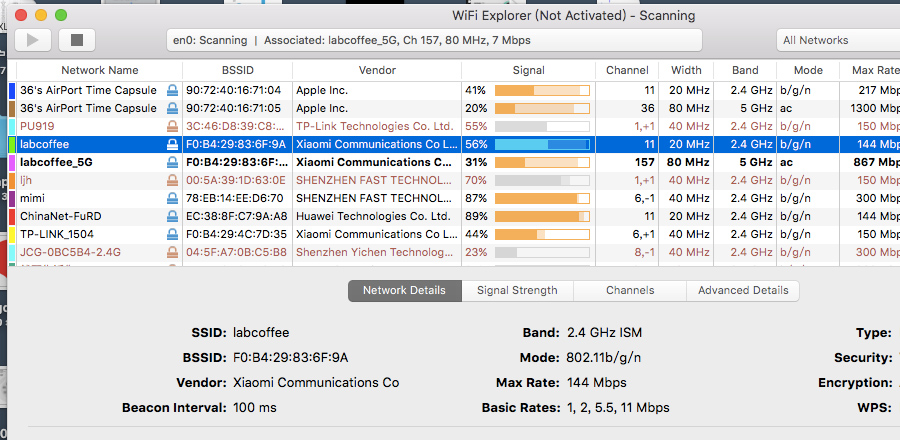Click lock icon of ChinaNet-FuRD row
This screenshot has height=440, width=900.
click(172, 216)
